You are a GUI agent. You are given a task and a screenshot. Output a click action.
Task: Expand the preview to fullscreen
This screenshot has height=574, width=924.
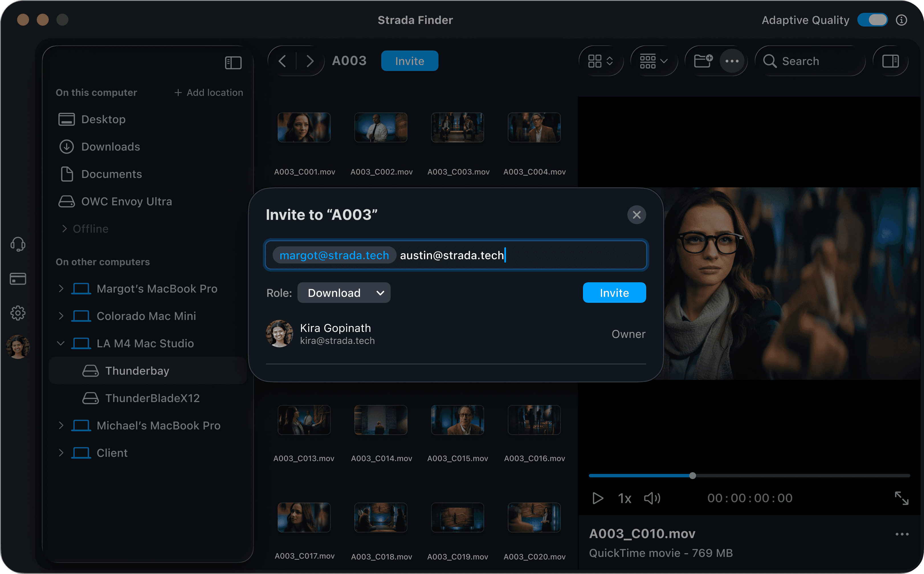901,498
